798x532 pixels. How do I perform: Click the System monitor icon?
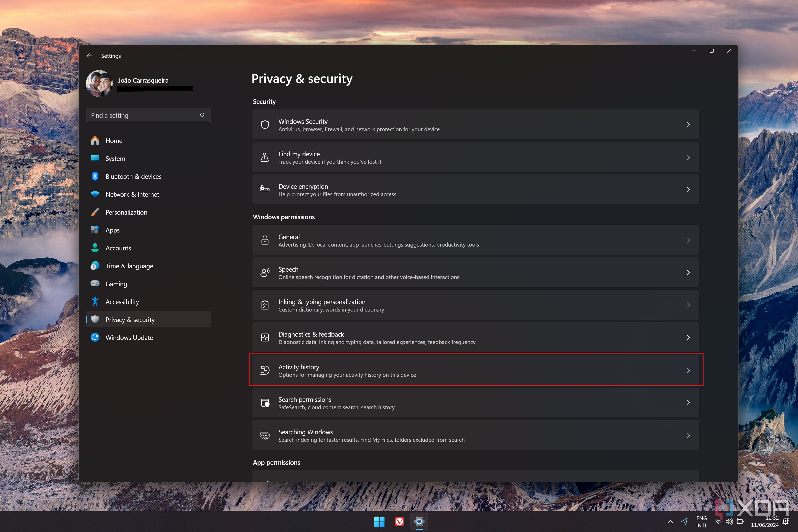click(95, 158)
